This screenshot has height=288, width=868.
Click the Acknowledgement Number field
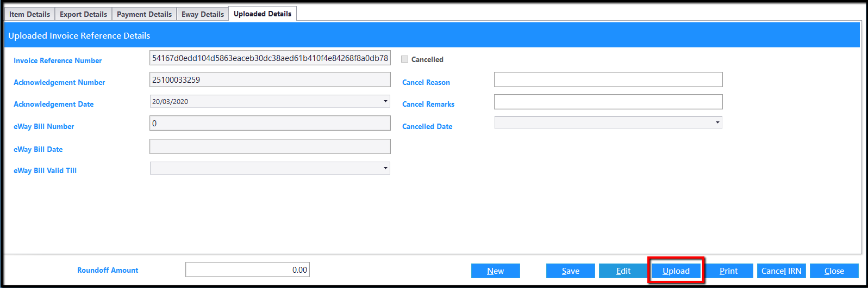pos(270,79)
